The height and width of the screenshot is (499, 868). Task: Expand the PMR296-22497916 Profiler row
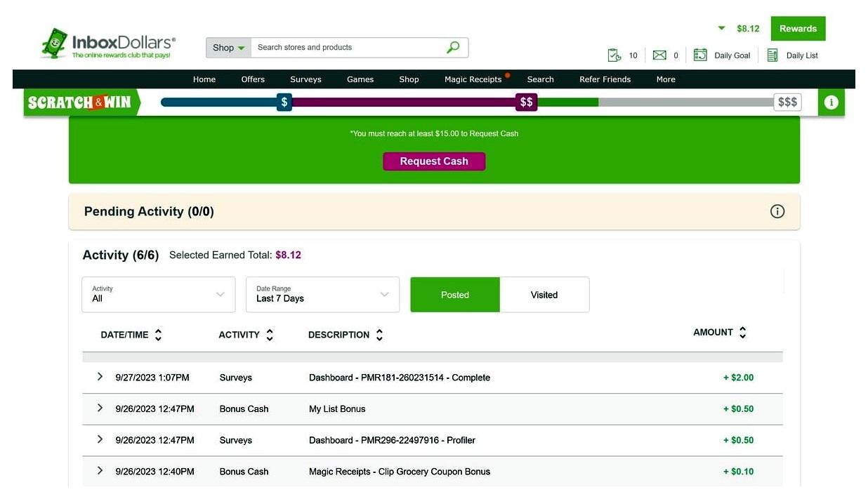click(x=100, y=439)
